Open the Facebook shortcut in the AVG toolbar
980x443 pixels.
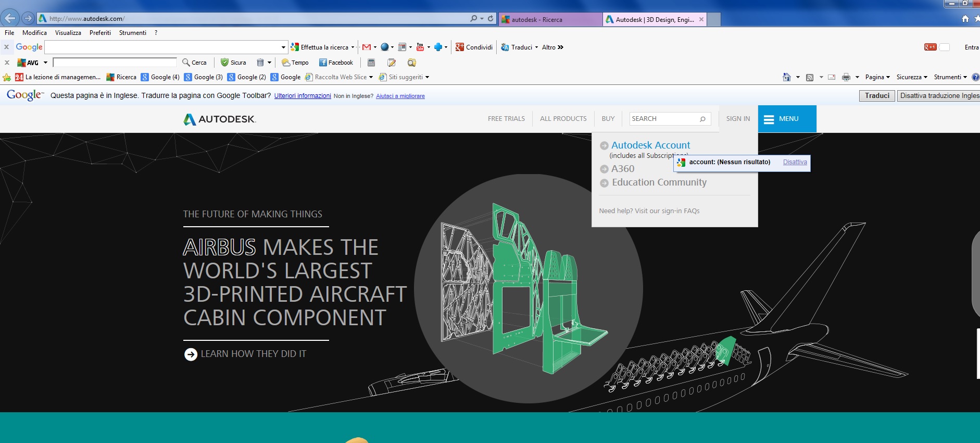tap(336, 63)
